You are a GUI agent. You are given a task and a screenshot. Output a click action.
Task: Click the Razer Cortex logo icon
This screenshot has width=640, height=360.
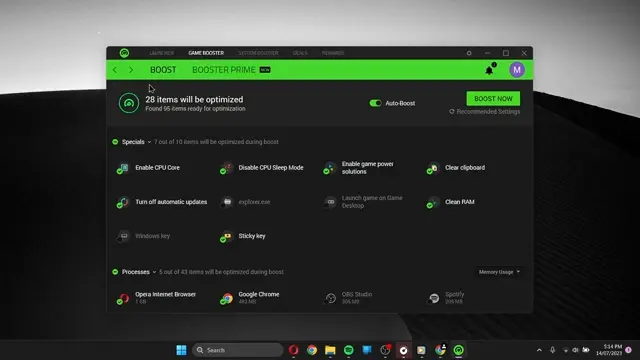[124, 53]
